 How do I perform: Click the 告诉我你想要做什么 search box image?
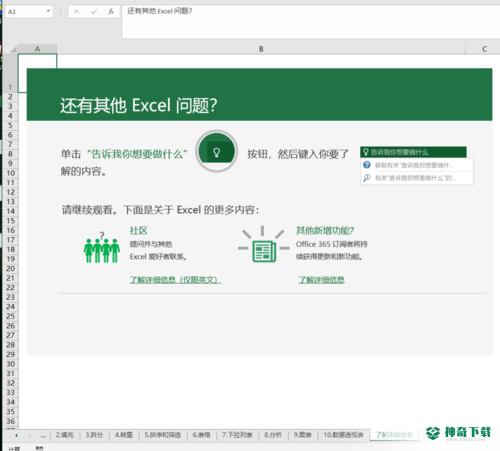(413, 152)
